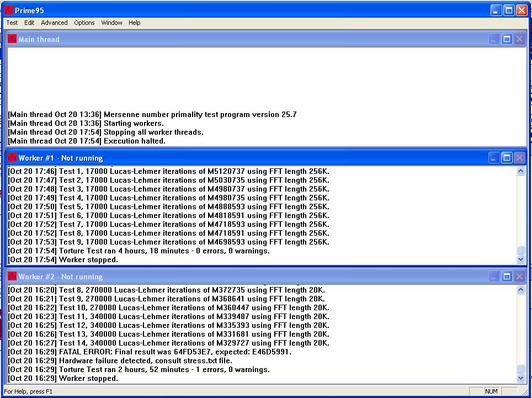Close the Prime95 application window

click(522, 10)
